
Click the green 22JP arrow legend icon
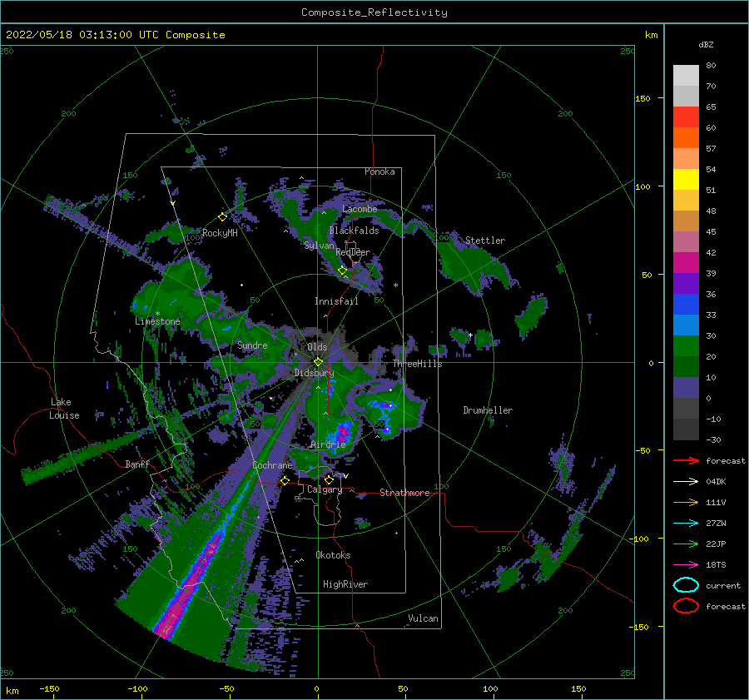click(x=686, y=544)
